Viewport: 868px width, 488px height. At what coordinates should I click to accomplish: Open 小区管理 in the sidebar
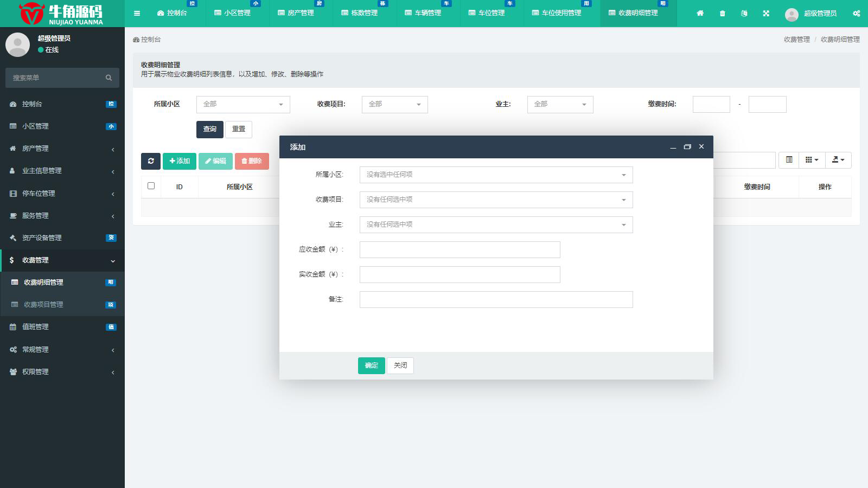62,126
